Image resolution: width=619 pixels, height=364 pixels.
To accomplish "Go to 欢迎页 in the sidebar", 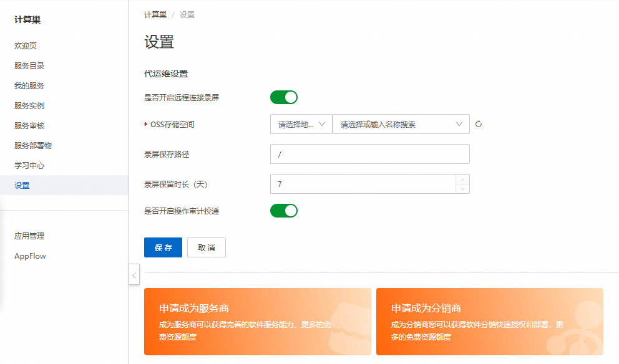I will click(26, 45).
